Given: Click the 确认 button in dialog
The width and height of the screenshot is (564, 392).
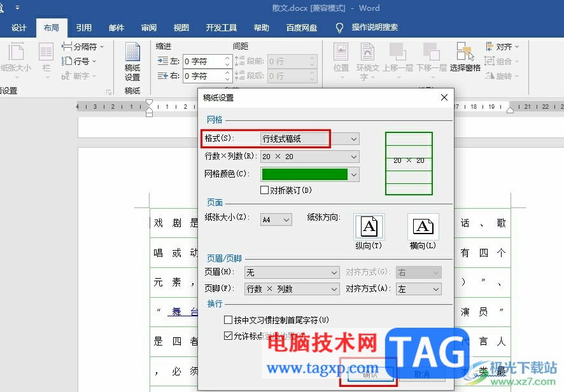Looking at the screenshot, I should coord(370,374).
